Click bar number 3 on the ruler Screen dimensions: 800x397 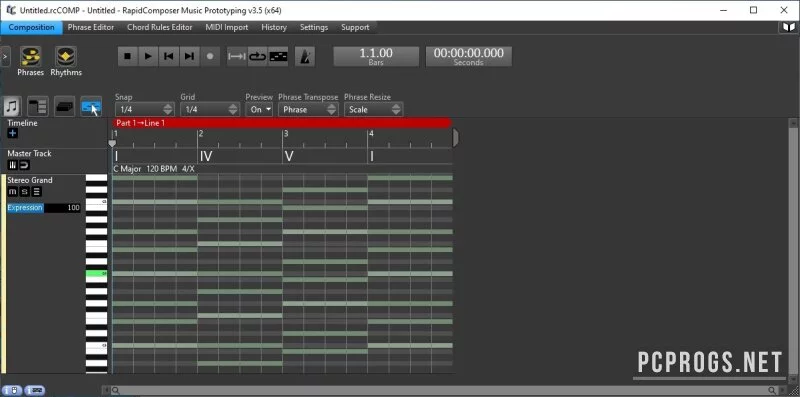[x=286, y=134]
